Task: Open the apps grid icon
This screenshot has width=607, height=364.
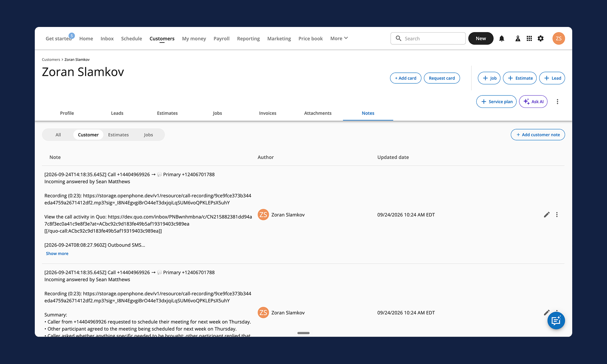Action: [529, 38]
